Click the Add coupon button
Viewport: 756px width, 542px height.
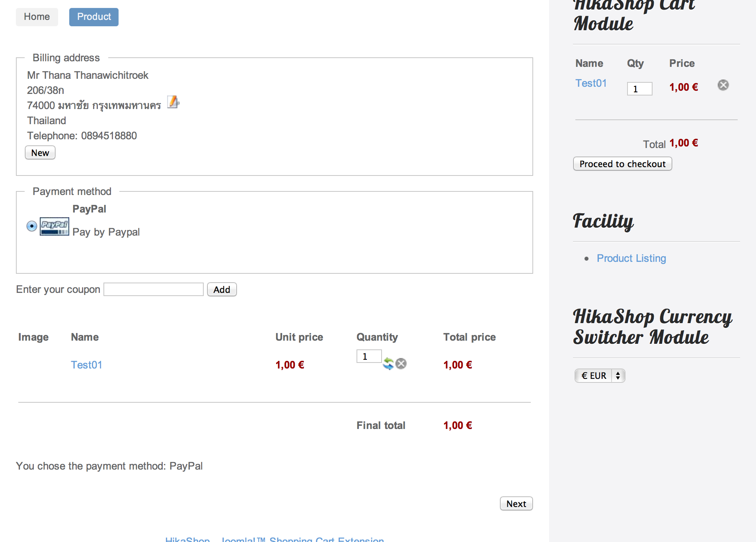[x=222, y=290]
